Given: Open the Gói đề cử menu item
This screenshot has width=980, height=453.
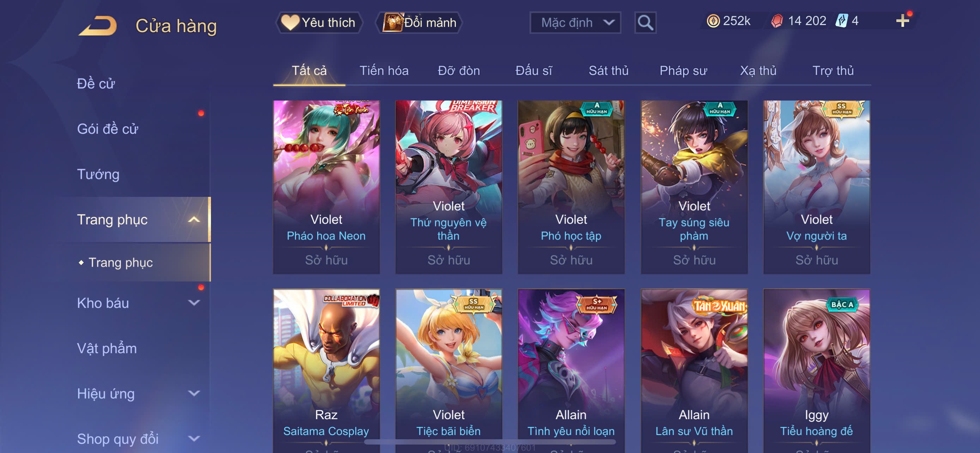Looking at the screenshot, I should pyautogui.click(x=107, y=129).
